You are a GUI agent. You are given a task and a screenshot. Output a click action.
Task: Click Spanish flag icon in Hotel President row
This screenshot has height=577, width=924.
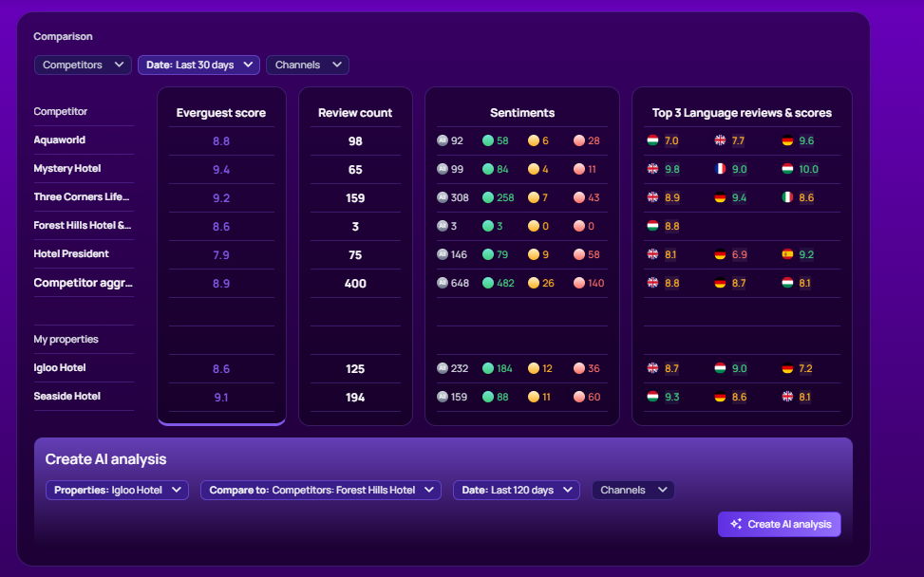pyautogui.click(x=787, y=254)
